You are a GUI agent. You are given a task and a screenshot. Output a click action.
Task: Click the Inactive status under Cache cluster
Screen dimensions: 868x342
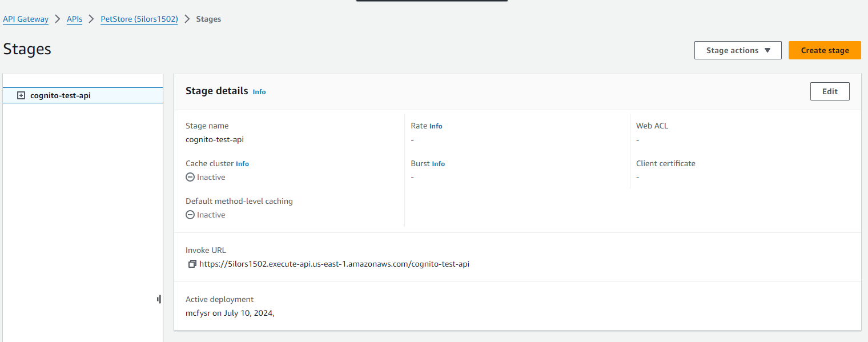tap(206, 177)
